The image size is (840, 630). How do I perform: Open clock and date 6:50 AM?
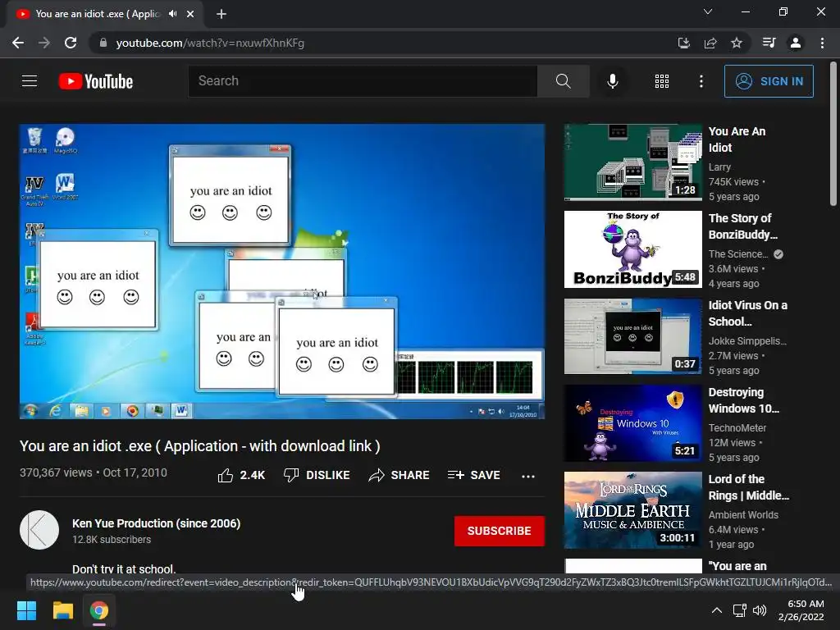[801, 610]
